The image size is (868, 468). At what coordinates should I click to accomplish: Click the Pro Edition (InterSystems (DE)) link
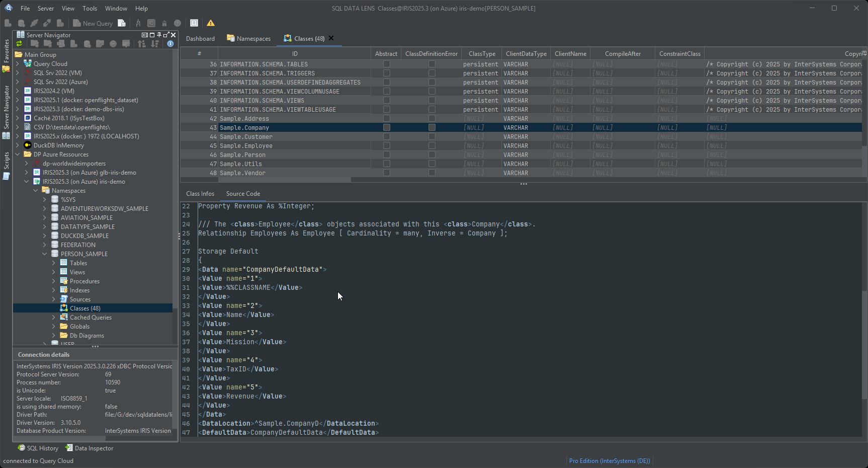click(x=610, y=461)
